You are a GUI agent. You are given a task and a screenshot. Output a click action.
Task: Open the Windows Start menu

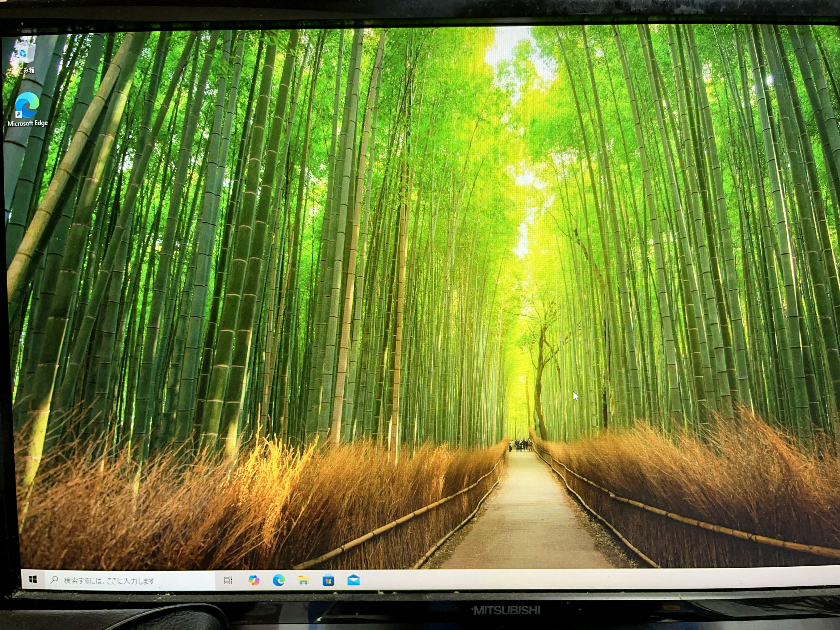point(33,579)
